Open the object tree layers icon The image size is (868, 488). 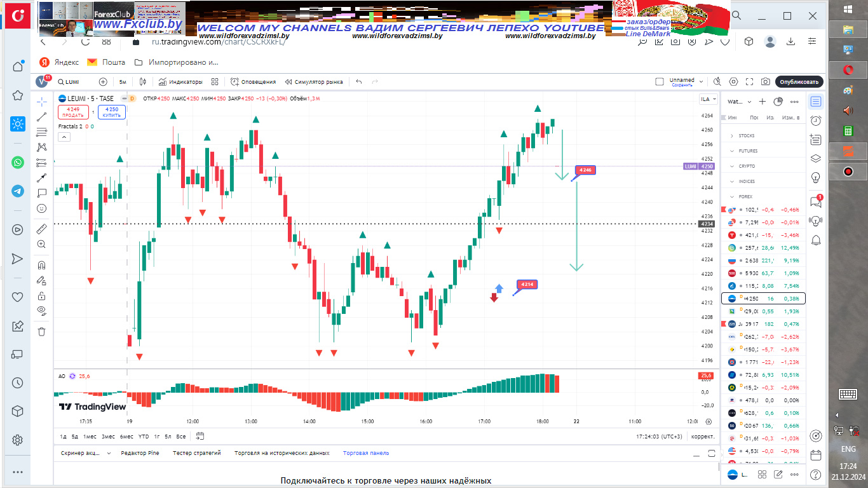816,159
